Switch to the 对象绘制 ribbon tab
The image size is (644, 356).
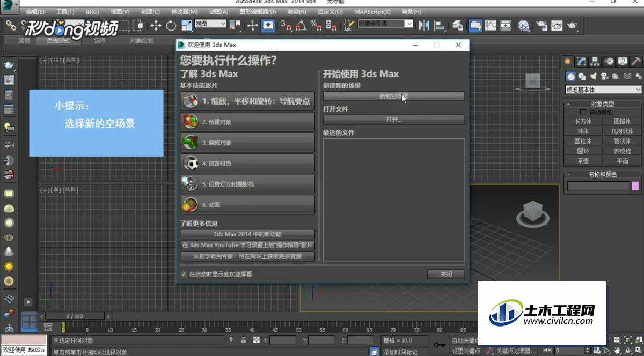(x=142, y=41)
